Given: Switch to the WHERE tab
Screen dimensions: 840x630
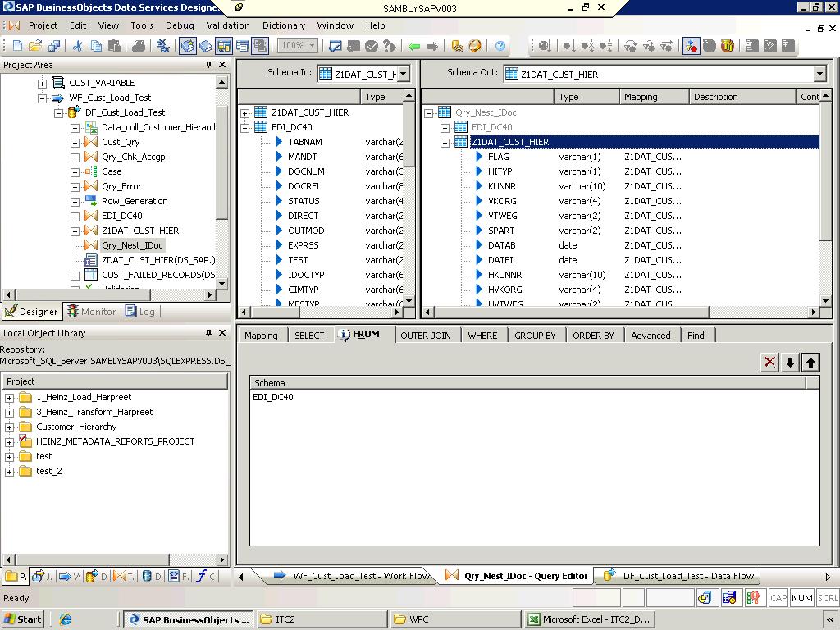Looking at the screenshot, I should point(482,336).
